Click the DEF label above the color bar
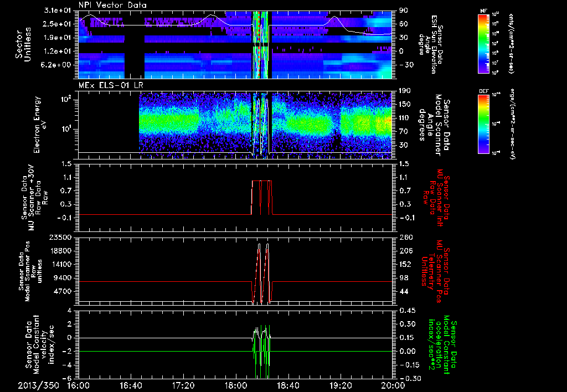Viewport: 567px width, 392px height. click(483, 91)
